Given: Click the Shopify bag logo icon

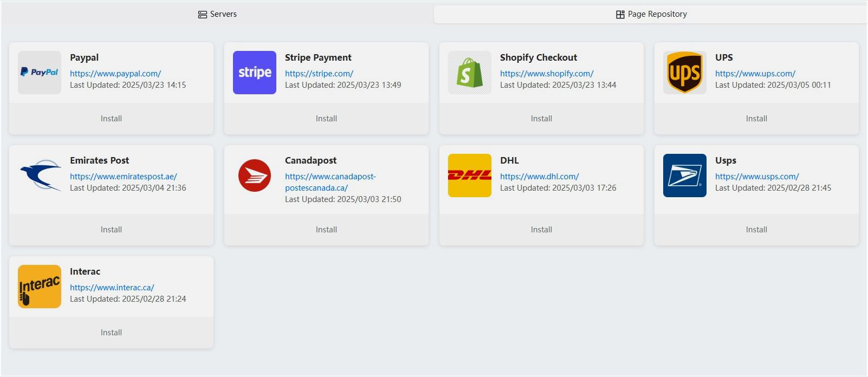Looking at the screenshot, I should [x=470, y=73].
